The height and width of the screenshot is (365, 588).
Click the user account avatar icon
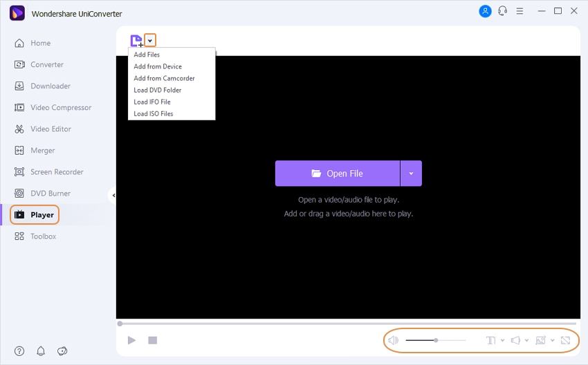(x=484, y=11)
